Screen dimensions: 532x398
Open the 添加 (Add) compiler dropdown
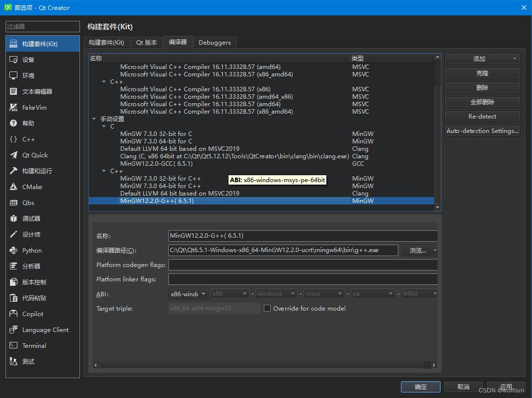(482, 59)
